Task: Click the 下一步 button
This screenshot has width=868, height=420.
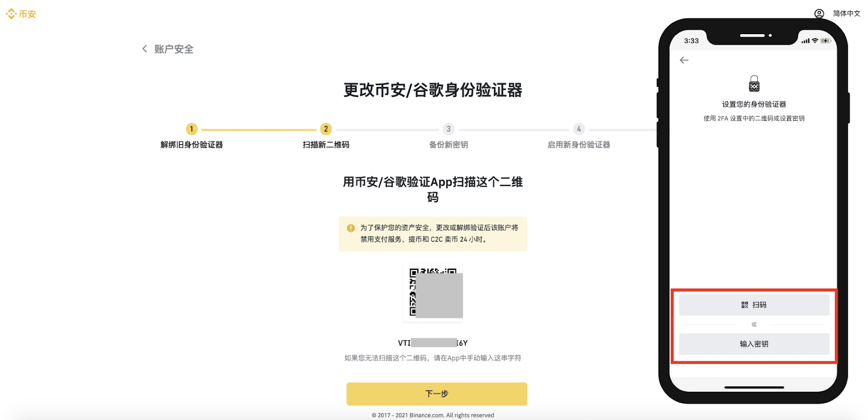Action: 437,394
